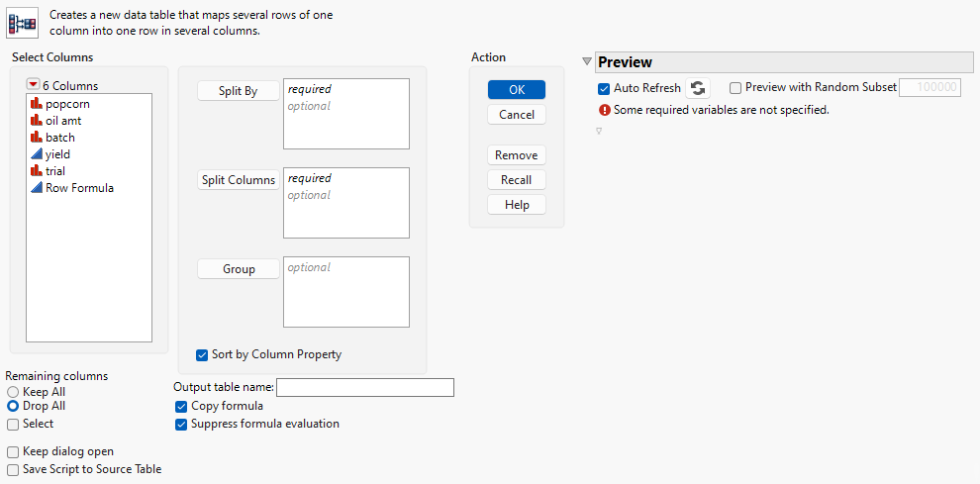Click the OK button
980x484 pixels.
(x=516, y=89)
